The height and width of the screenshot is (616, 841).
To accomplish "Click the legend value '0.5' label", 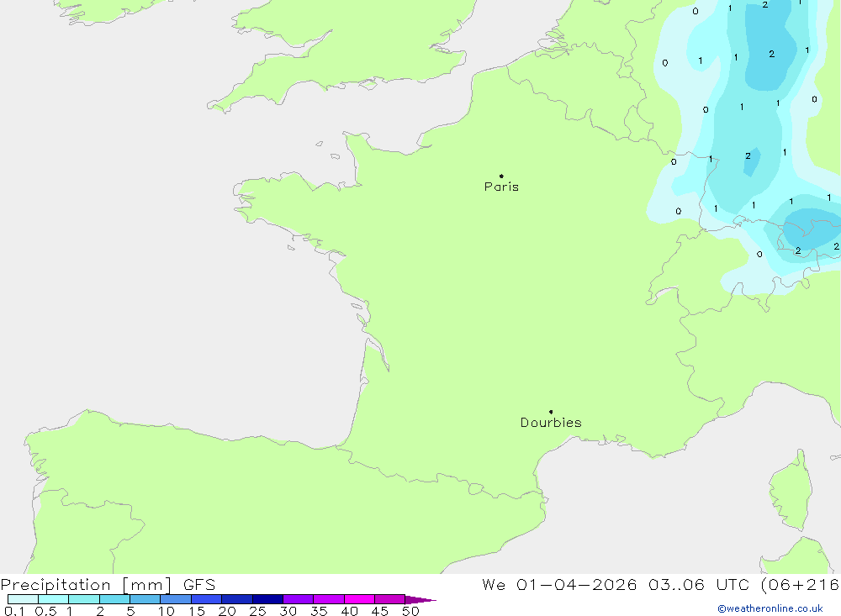I will (x=45, y=611).
